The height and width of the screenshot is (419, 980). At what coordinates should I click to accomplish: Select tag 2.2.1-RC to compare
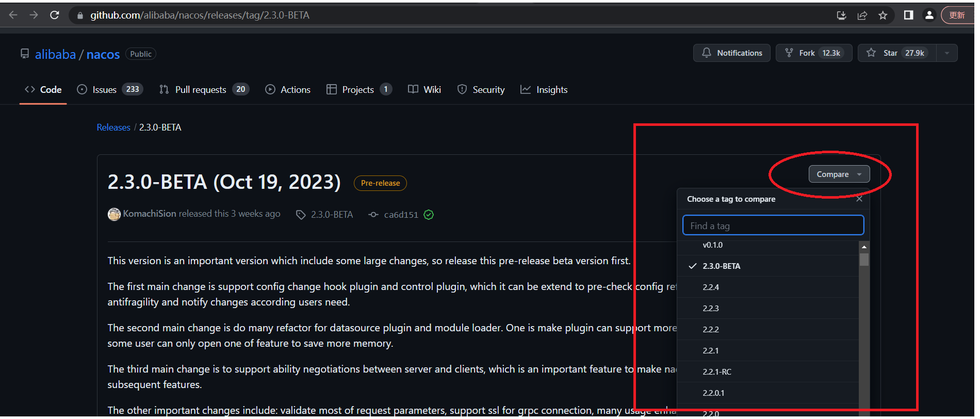pos(768,372)
